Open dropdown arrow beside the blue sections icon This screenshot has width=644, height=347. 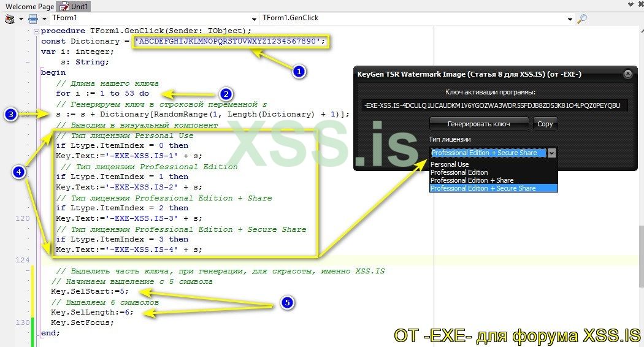[x=44, y=19]
